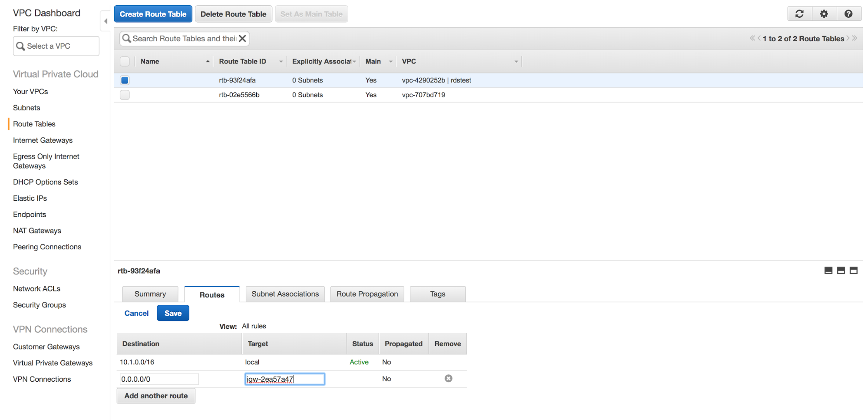Collapse the VPC Dashboard sidebar arrow
Viewport: 868px width, 420px height.
pos(106,21)
